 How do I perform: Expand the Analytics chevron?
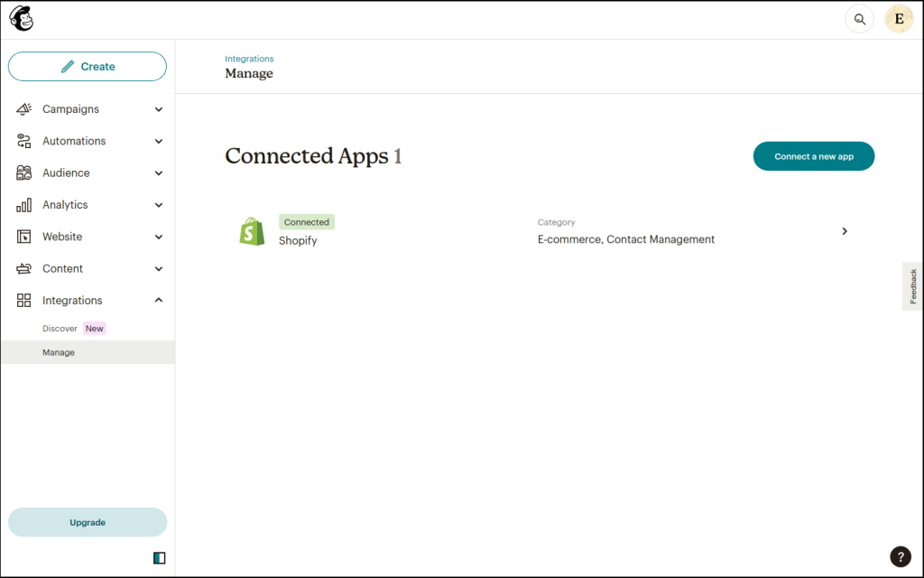point(159,205)
